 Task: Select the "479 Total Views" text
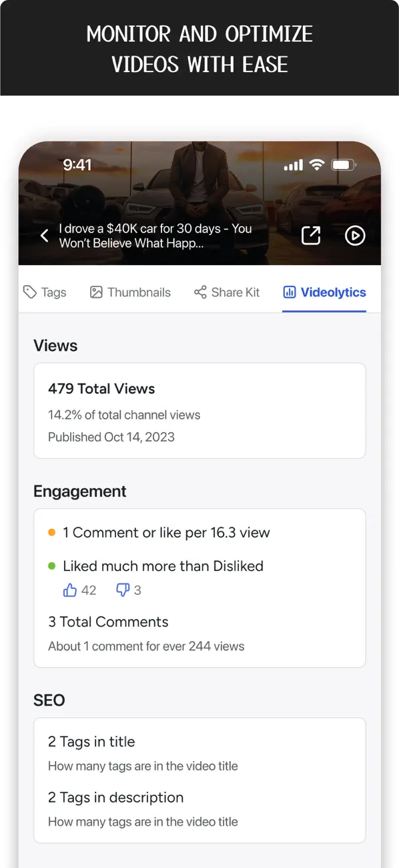[x=101, y=389]
